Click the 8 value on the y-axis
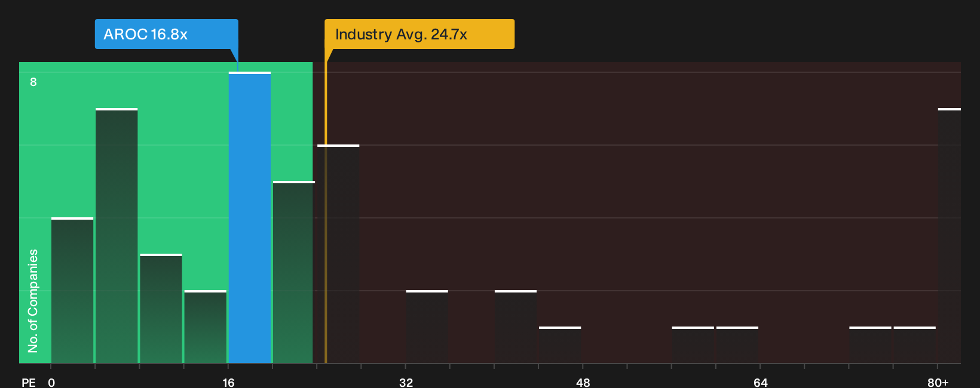This screenshot has width=980, height=388. click(x=33, y=82)
